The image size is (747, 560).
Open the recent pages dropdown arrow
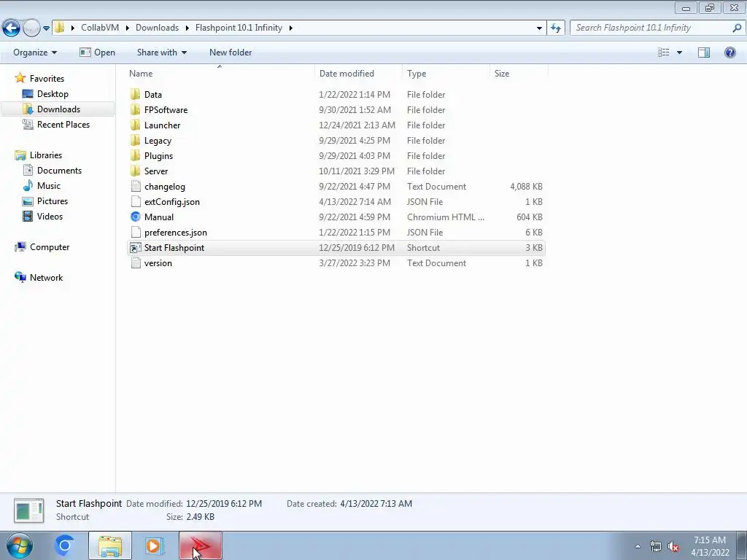[46, 28]
